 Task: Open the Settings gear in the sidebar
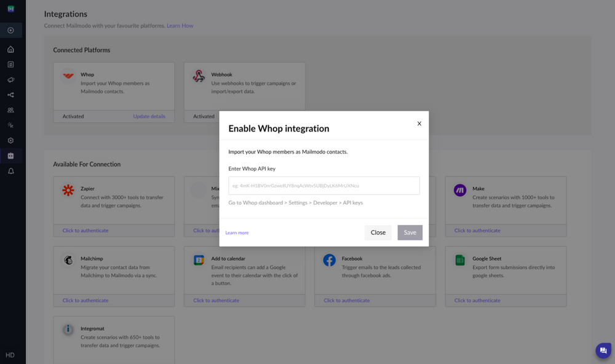12,141
